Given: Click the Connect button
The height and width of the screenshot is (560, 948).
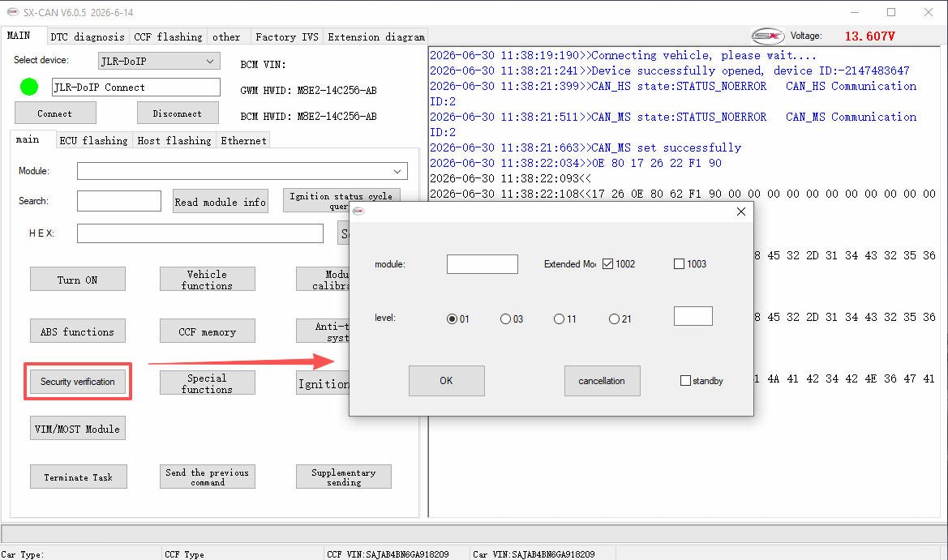Looking at the screenshot, I should click(55, 113).
